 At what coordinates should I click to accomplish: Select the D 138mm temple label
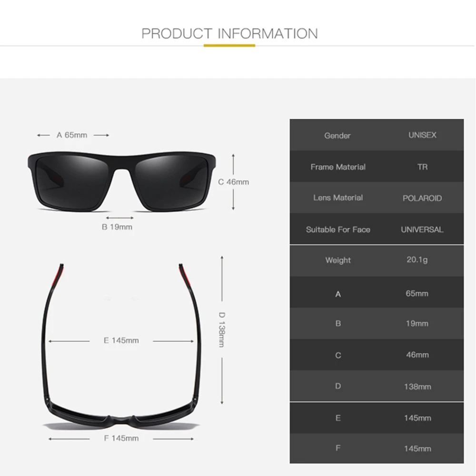222,330
